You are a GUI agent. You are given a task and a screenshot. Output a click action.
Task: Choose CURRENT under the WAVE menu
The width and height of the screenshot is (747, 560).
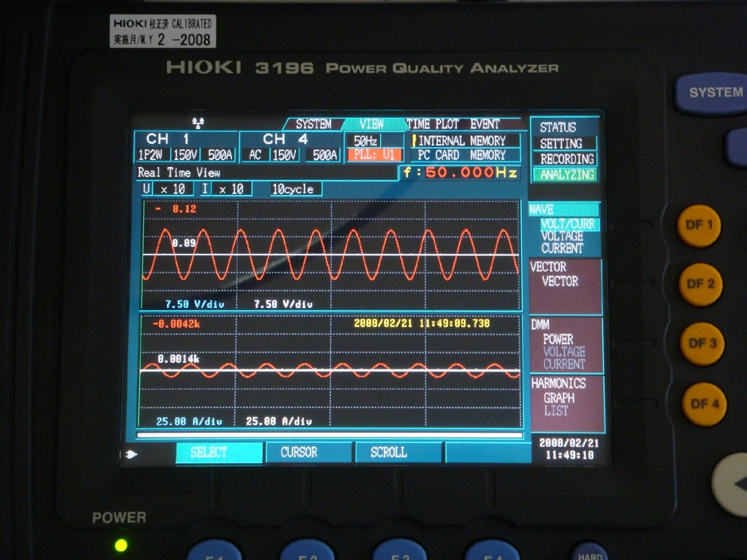pos(562,248)
